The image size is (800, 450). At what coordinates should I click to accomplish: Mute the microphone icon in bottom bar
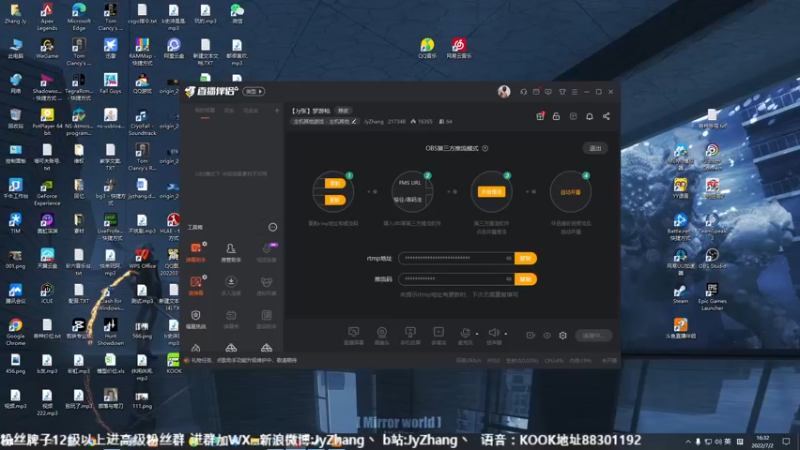(x=465, y=333)
